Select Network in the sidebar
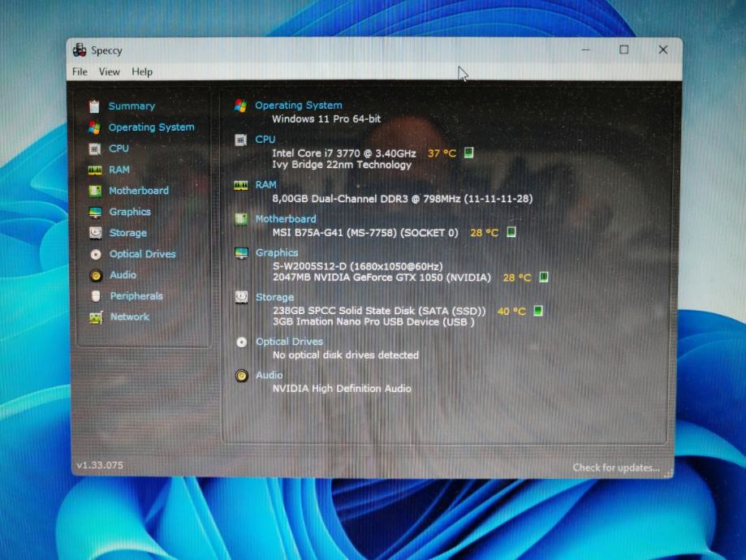 tap(129, 317)
